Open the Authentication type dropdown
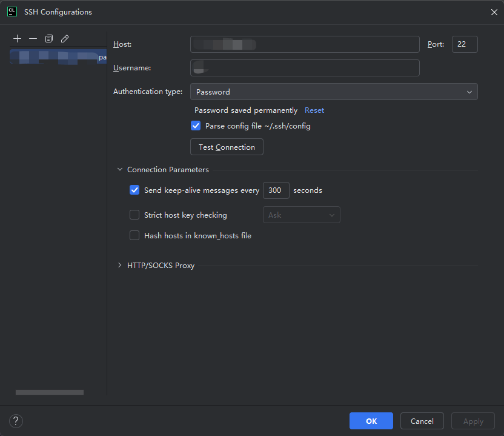 [334, 92]
